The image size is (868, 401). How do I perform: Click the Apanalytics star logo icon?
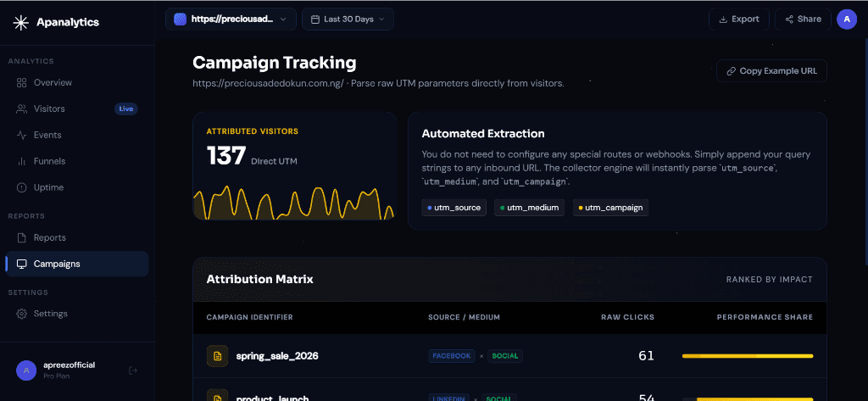(x=21, y=22)
